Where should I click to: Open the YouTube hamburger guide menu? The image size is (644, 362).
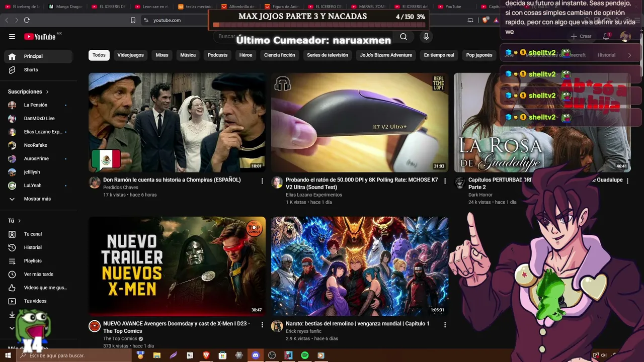coord(12,37)
